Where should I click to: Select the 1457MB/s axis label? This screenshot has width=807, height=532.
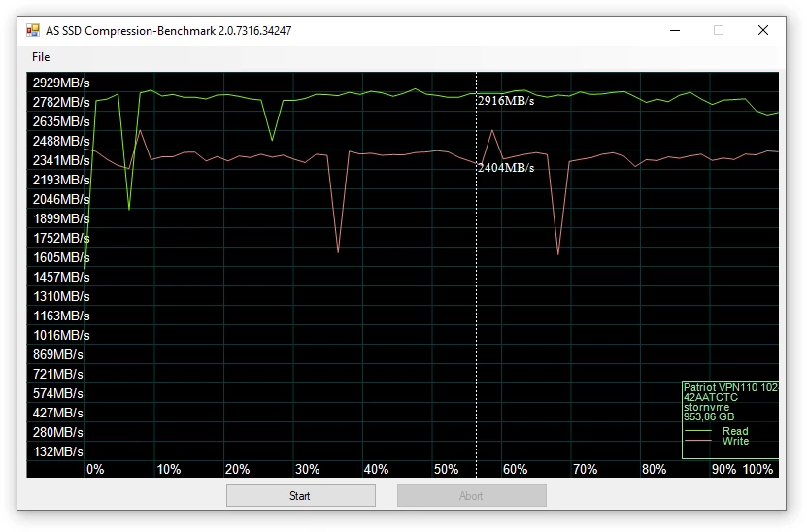click(61, 277)
